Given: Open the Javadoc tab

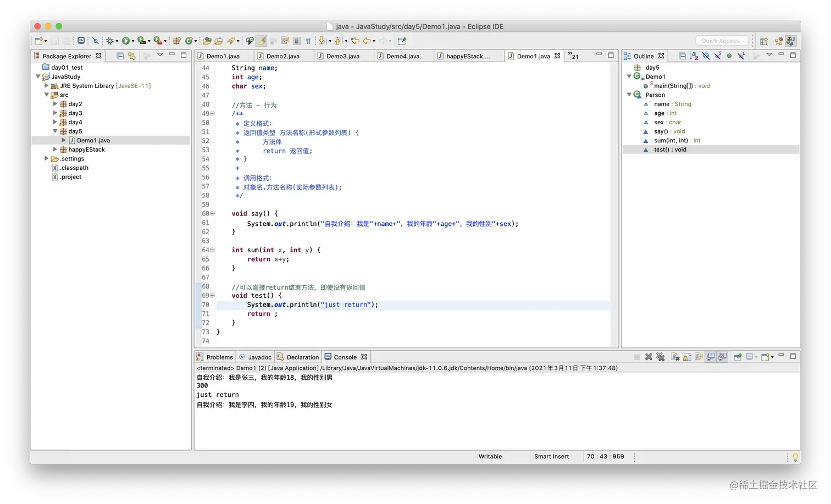Looking at the screenshot, I should (x=255, y=357).
